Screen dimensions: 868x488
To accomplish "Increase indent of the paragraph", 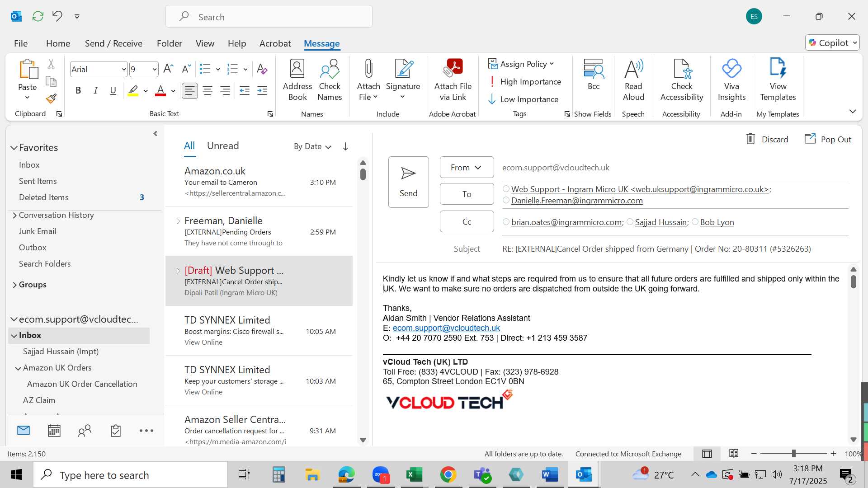I will 262,91.
